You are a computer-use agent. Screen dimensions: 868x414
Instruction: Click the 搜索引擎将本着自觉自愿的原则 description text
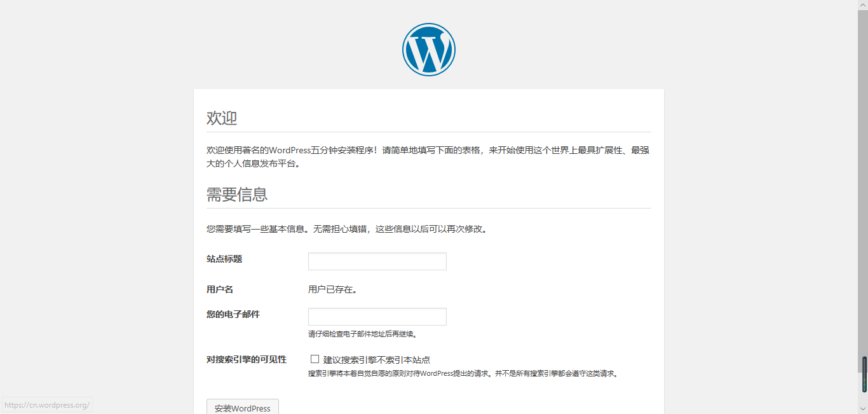(463, 374)
